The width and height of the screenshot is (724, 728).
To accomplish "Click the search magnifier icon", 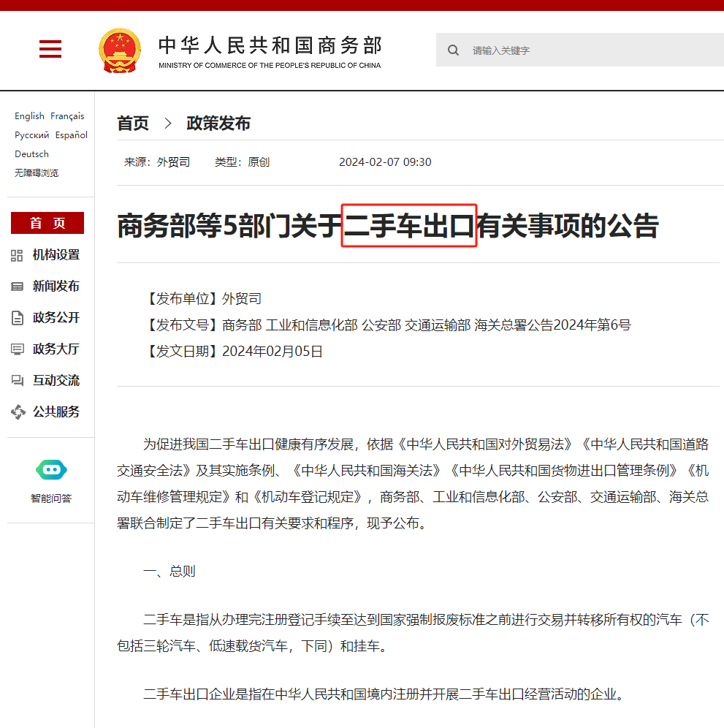I will click(454, 50).
